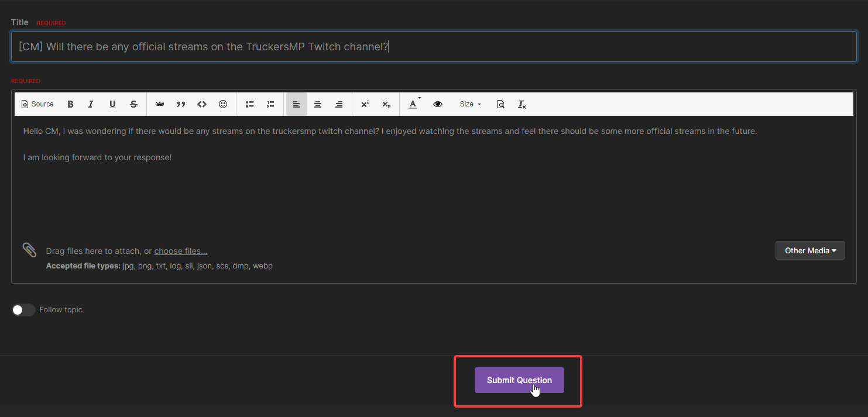
Task: Click the attachment paperclip icon
Action: [x=29, y=250]
